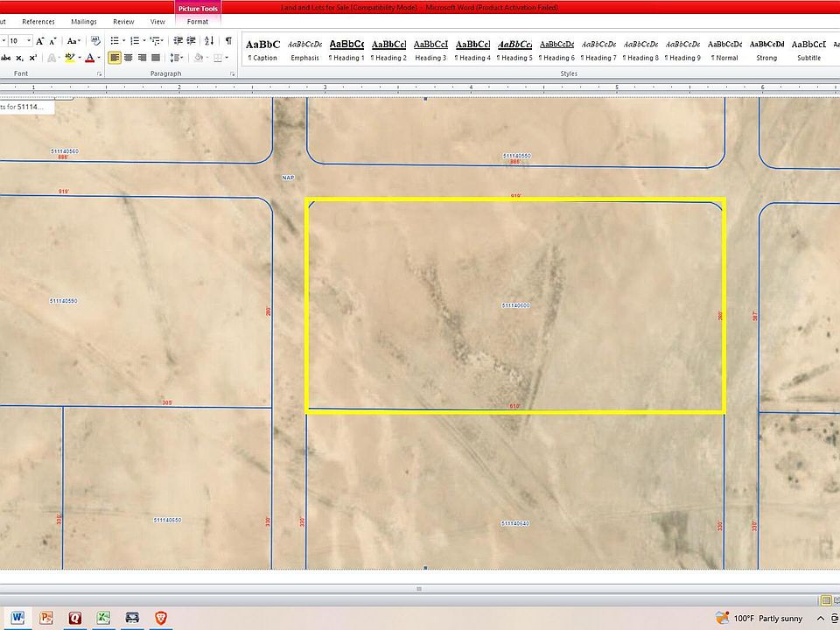Open Brave browser from taskbar
This screenshot has width=840, height=630.
[161, 618]
